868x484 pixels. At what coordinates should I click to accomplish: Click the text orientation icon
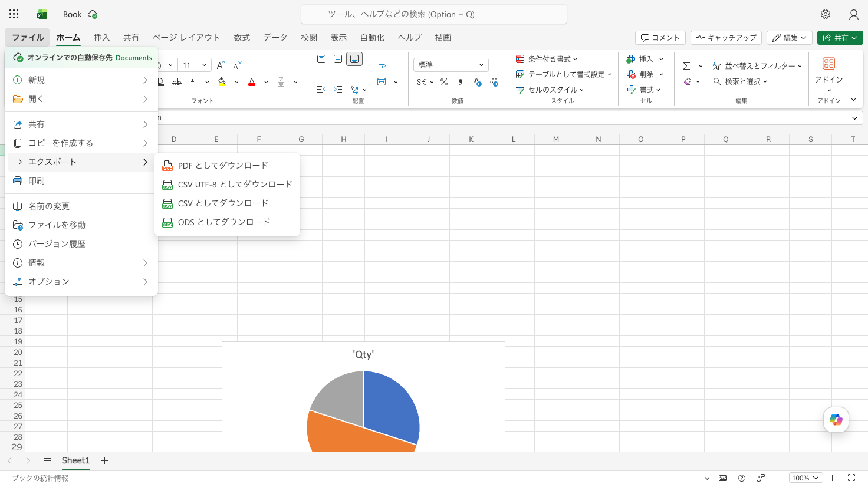[354, 90]
